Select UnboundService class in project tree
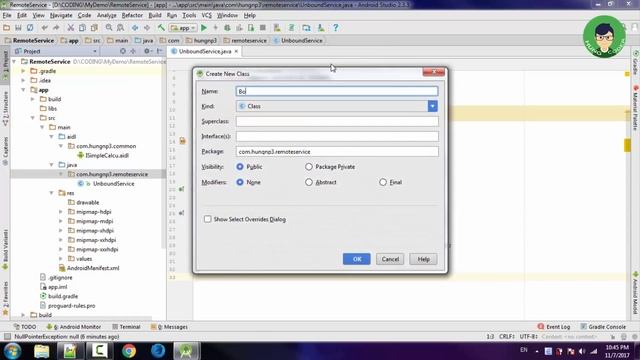This screenshot has height=360, width=640. [x=106, y=184]
